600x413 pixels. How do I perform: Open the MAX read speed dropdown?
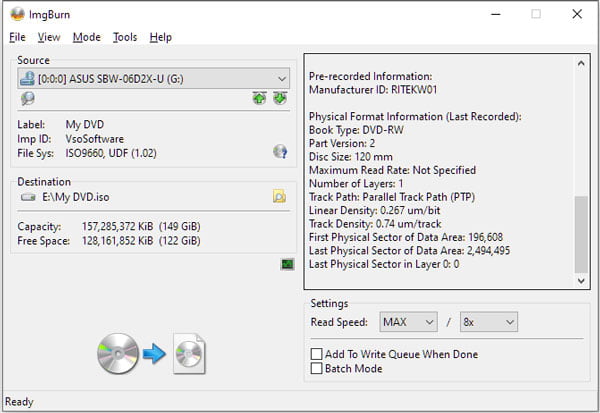408,322
